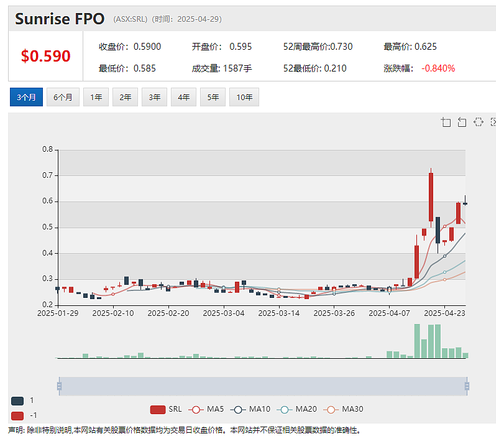The height and width of the screenshot is (444, 504).
Task: Grab the right data zoom slider handle
Action: point(467,386)
